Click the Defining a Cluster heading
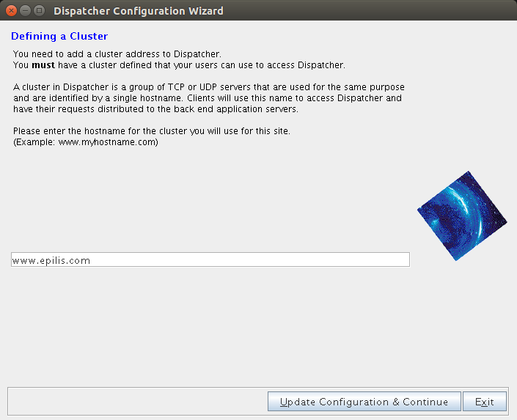Screen dimensions: 517x420 pos(59,36)
